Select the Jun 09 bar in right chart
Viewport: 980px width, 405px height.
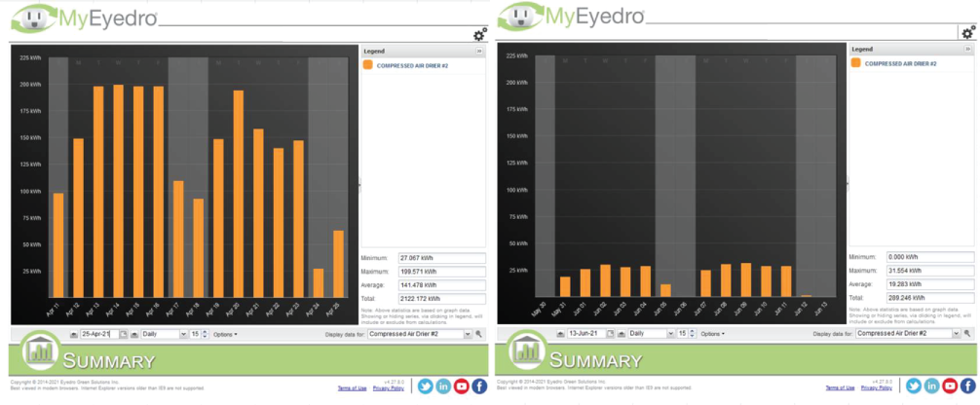pyautogui.click(x=745, y=279)
